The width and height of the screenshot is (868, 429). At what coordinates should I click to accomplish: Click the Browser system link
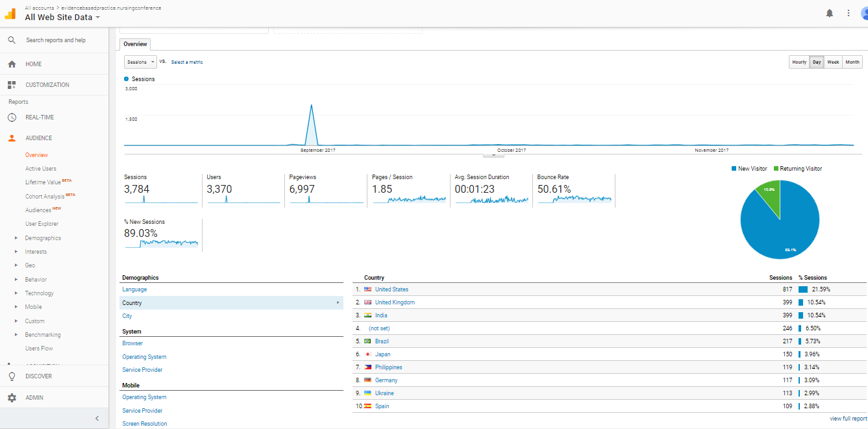click(x=132, y=343)
